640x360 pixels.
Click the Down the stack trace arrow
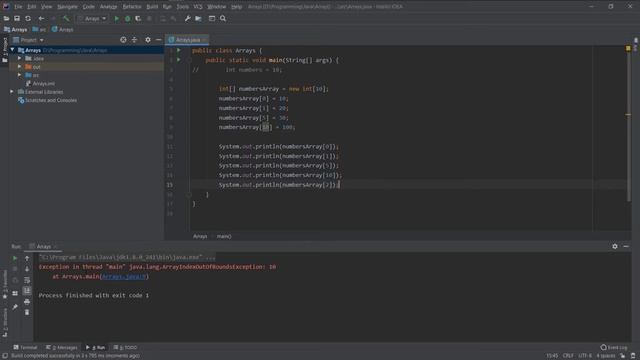(x=27, y=269)
